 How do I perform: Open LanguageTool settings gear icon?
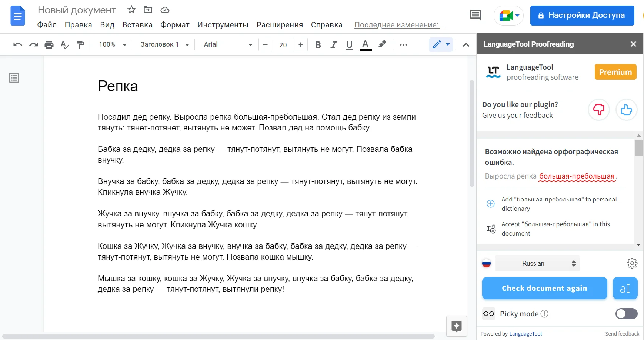coord(632,263)
